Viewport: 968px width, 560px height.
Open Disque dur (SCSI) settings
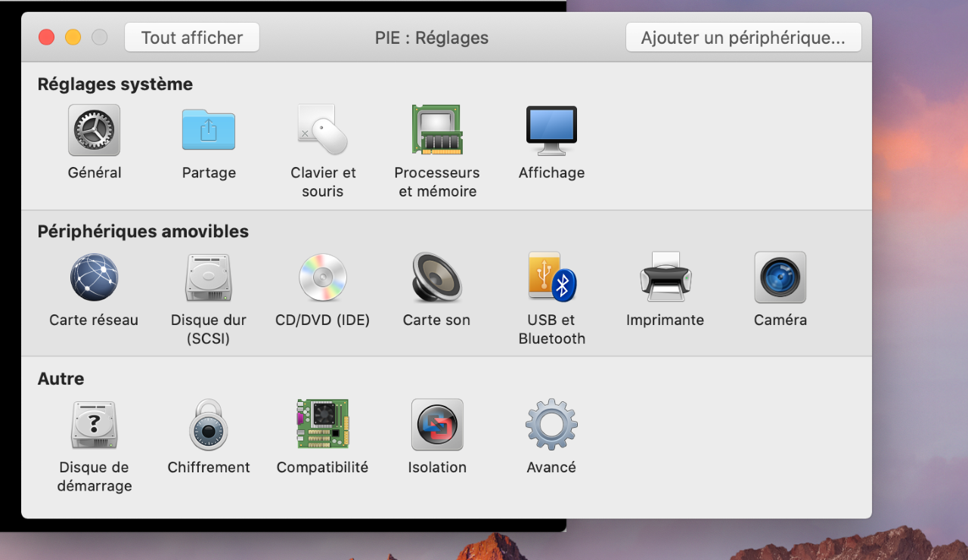(x=209, y=277)
